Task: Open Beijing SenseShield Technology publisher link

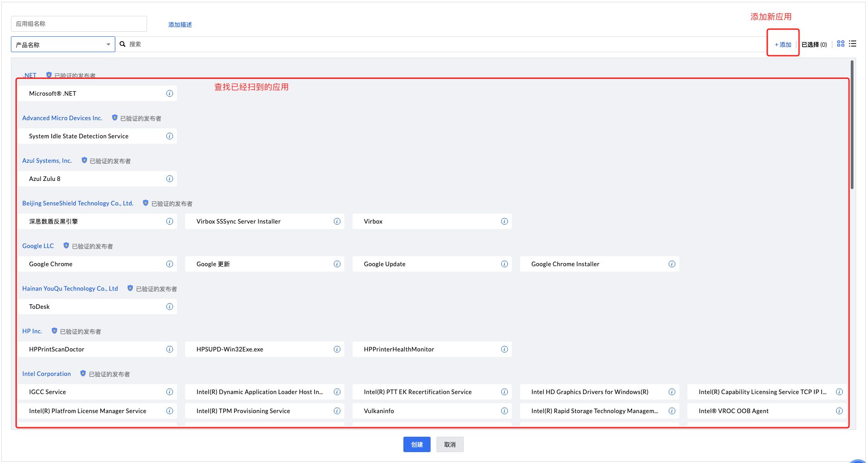Action: pyautogui.click(x=78, y=203)
